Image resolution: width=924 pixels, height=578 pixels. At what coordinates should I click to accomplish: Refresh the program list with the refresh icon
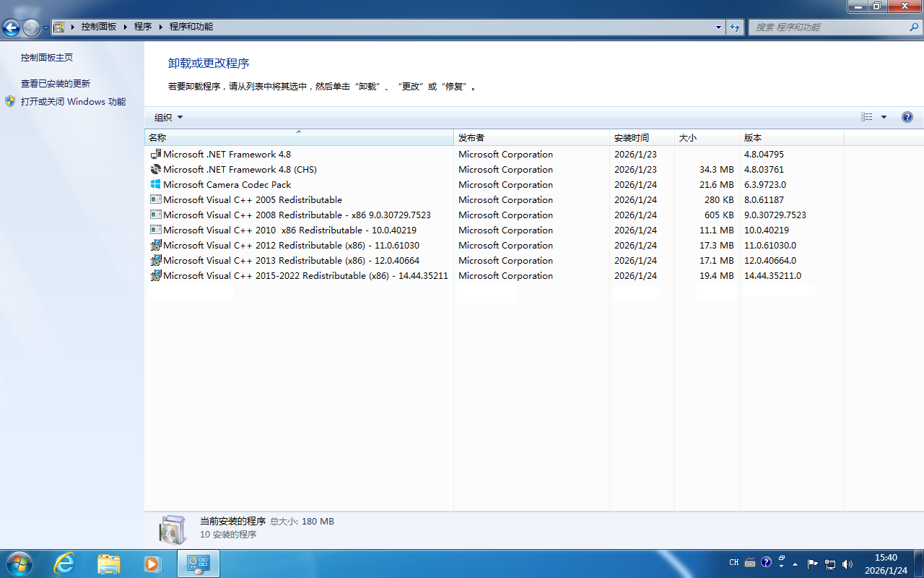(736, 27)
